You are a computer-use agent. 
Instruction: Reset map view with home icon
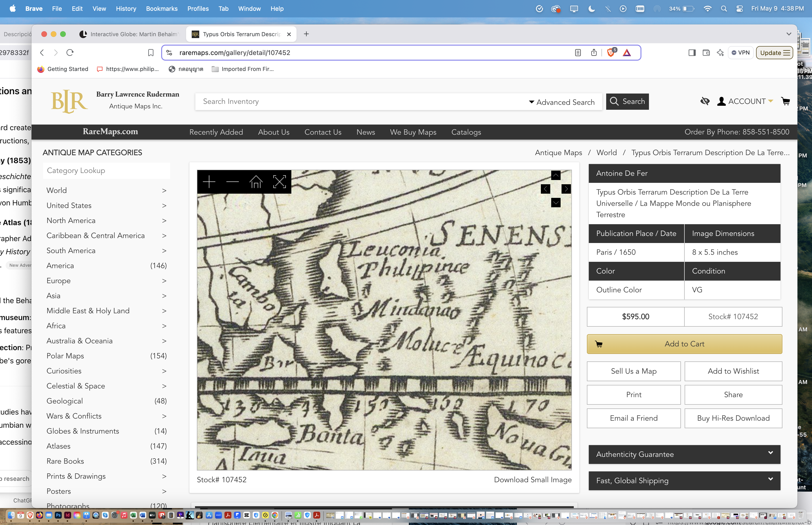(256, 182)
